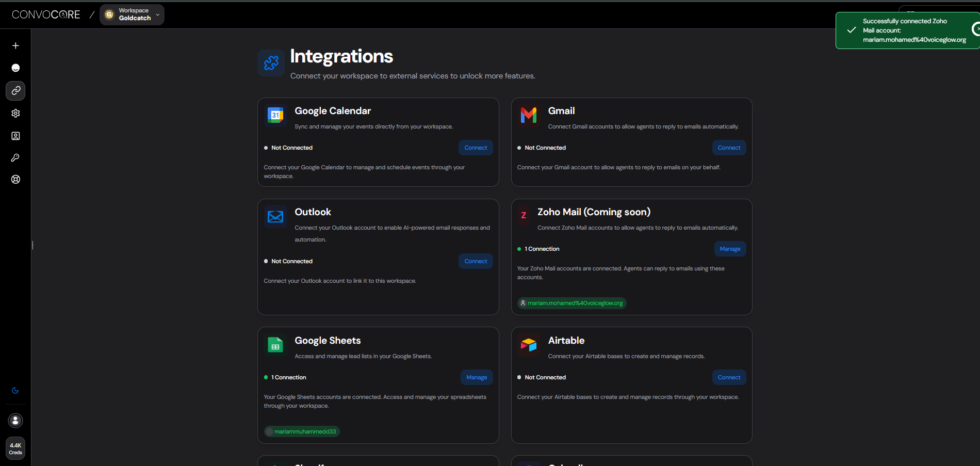Toggle dark mode moon icon
This screenshot has width=980, height=466.
15,391
